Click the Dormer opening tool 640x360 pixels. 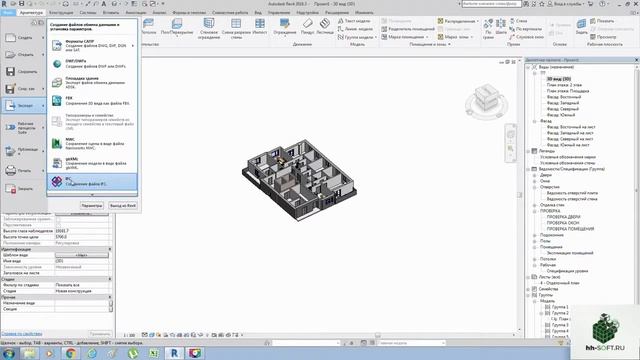click(526, 37)
